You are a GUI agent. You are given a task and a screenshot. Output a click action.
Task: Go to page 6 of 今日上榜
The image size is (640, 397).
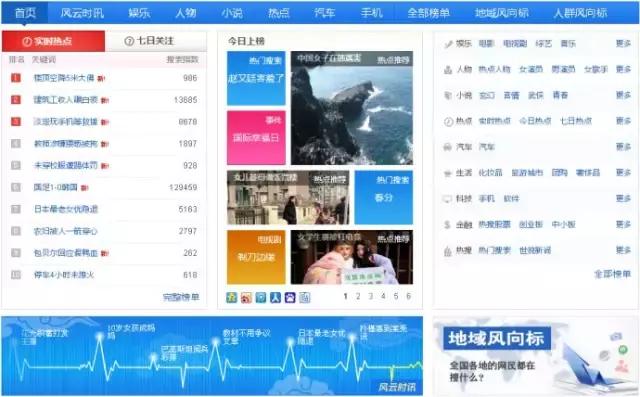tap(409, 296)
